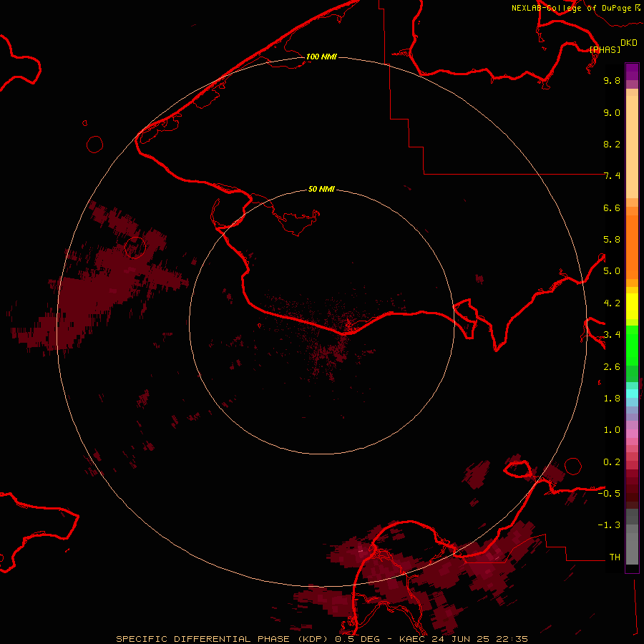The height and width of the screenshot is (644, 644).
Task: Pick the purple band at the legend top
Action: [x=632, y=72]
